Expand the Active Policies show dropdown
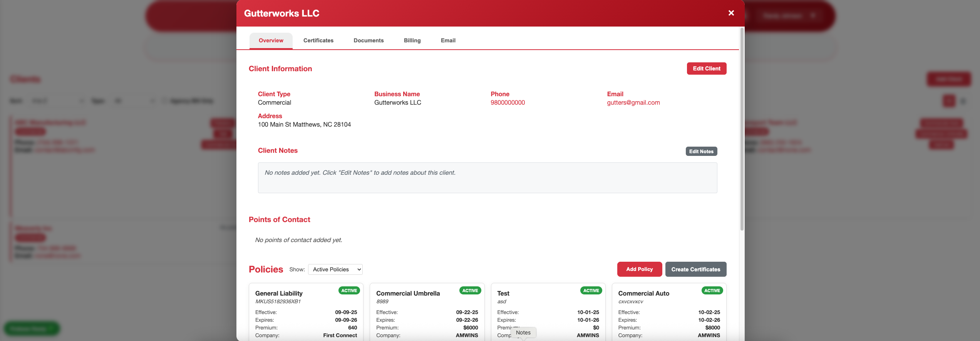980x341 pixels. pyautogui.click(x=335, y=269)
